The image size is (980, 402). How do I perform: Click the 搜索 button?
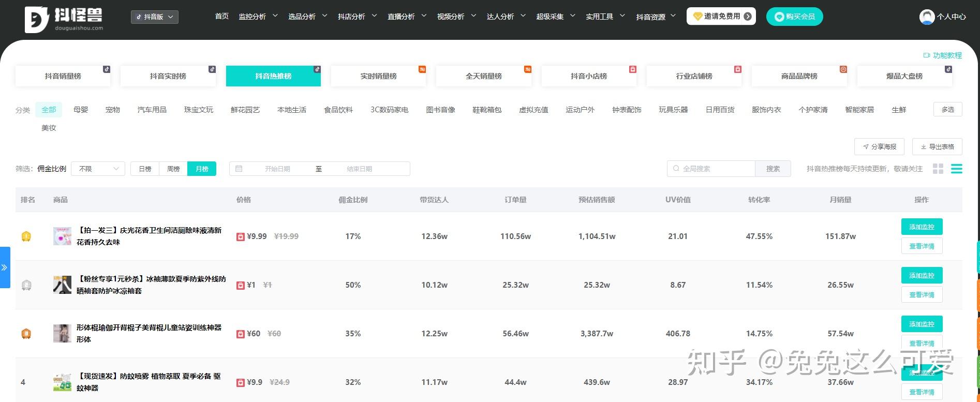[x=773, y=169]
